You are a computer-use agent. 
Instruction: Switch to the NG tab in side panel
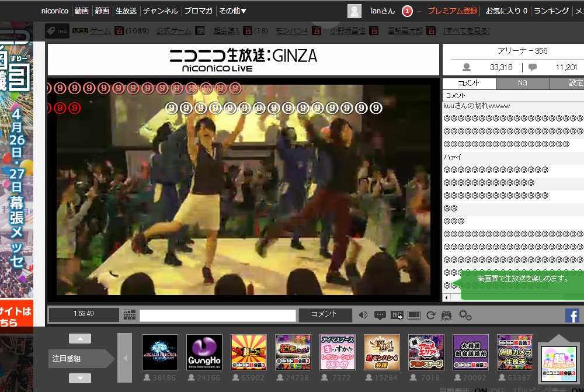(x=523, y=83)
